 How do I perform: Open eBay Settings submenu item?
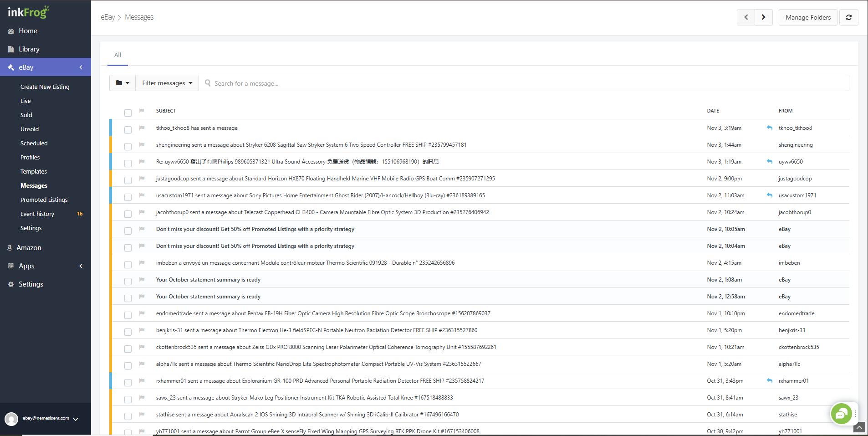click(x=31, y=228)
